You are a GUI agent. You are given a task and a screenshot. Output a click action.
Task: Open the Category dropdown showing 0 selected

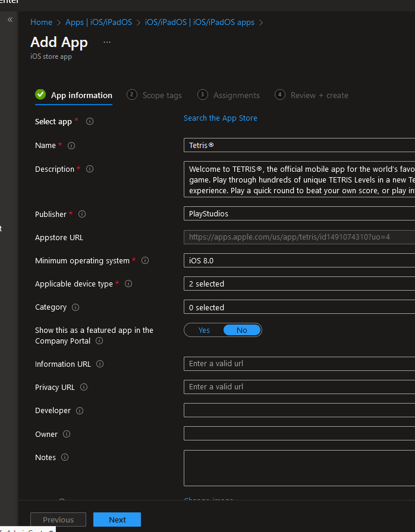coord(299,307)
